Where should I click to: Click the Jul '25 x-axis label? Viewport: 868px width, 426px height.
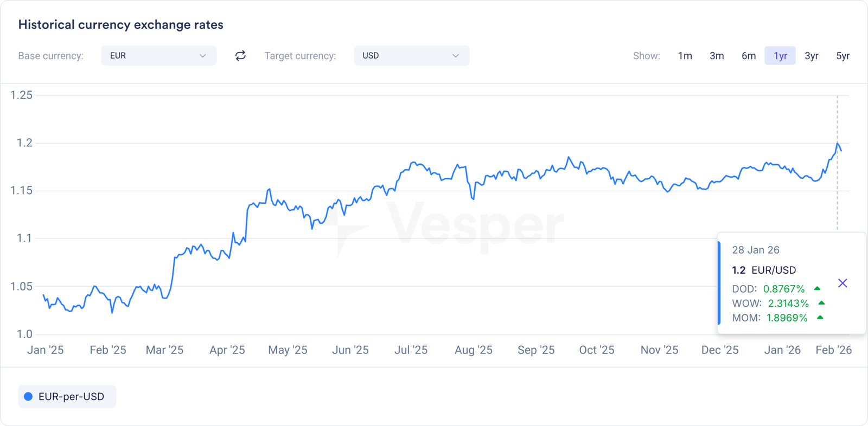click(x=411, y=350)
